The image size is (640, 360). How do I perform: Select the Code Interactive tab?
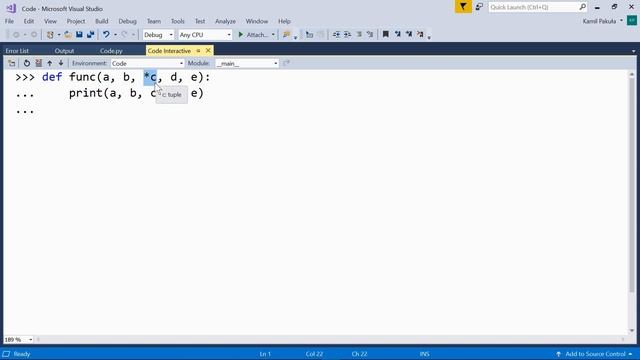click(x=169, y=51)
